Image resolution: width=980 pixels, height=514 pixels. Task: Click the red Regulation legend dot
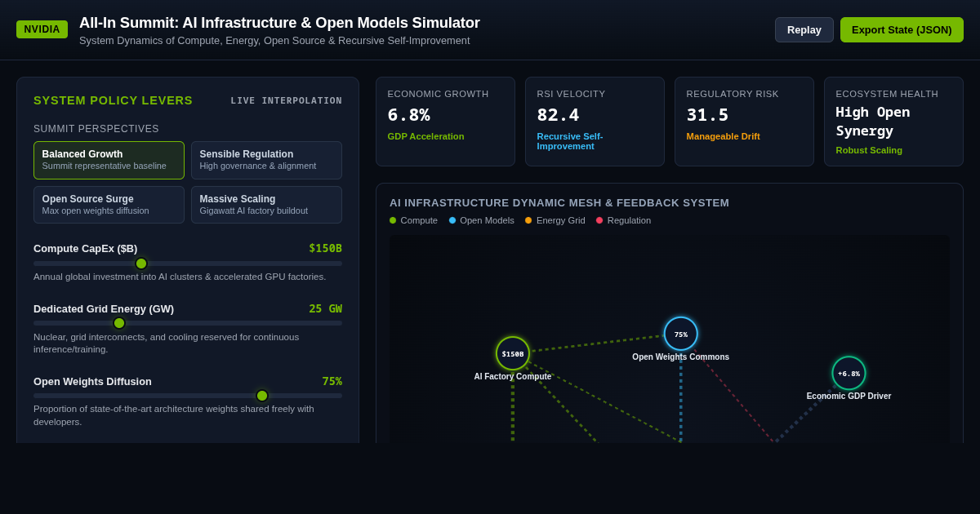[599, 220]
